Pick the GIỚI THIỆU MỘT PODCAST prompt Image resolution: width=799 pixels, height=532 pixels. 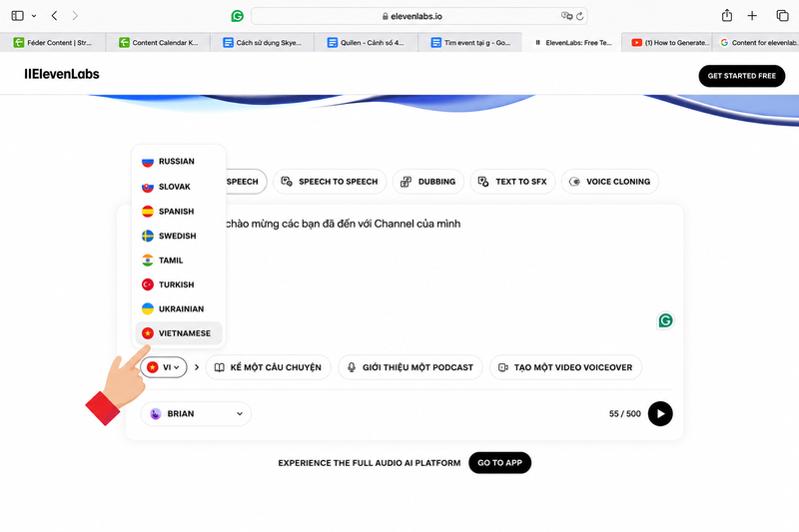(x=410, y=367)
